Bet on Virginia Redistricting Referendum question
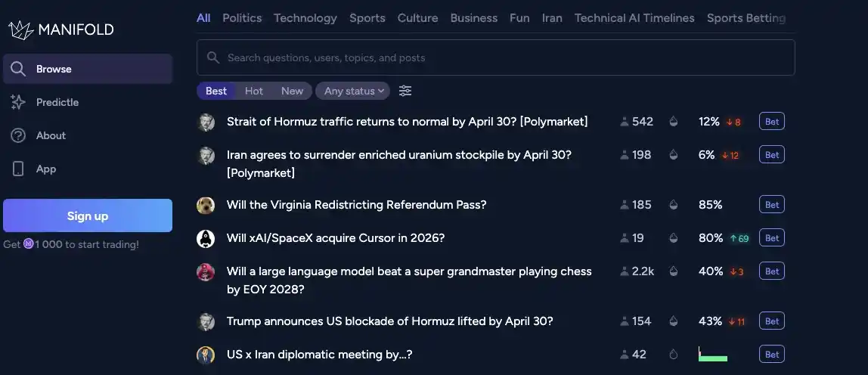Screen dimensions: 868x375 click(772, 204)
